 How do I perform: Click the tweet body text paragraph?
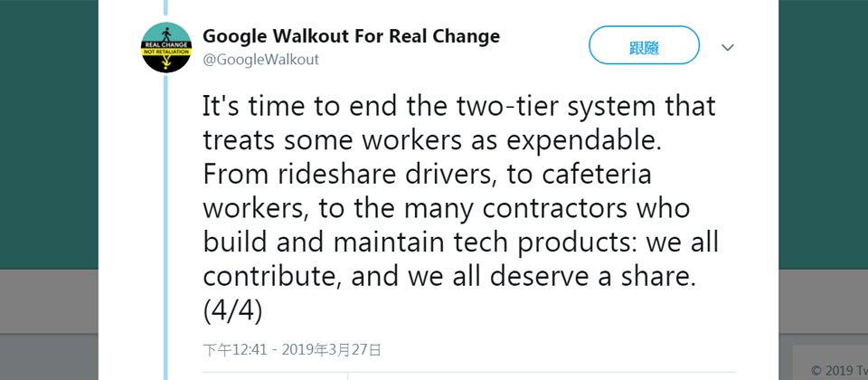(x=460, y=209)
